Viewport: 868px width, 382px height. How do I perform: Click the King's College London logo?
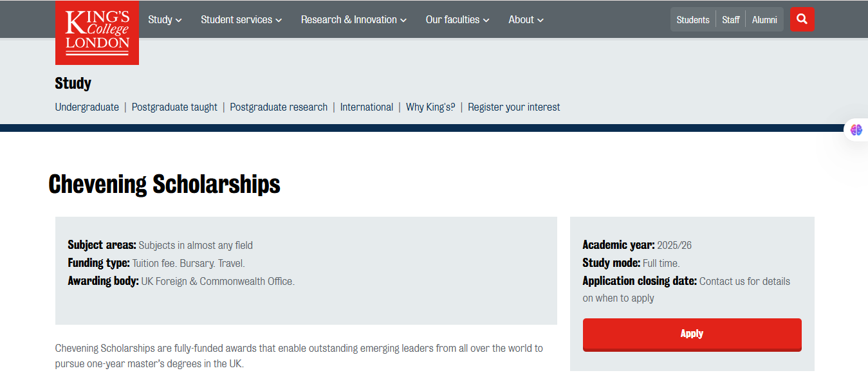pos(97,33)
